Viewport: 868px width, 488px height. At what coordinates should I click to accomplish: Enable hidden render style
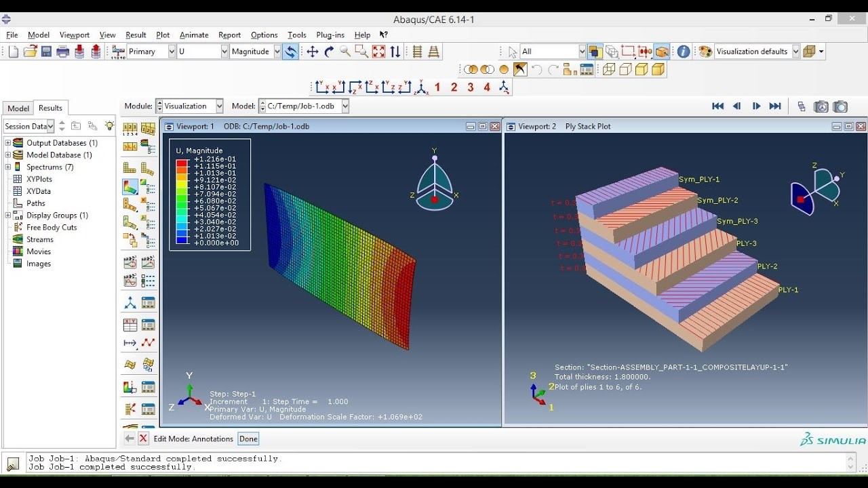tap(625, 69)
